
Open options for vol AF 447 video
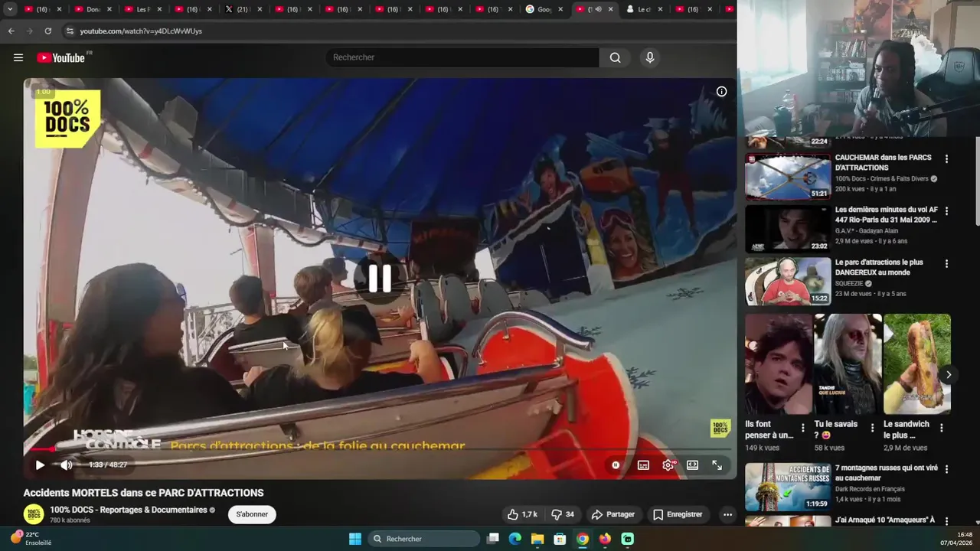tap(946, 211)
